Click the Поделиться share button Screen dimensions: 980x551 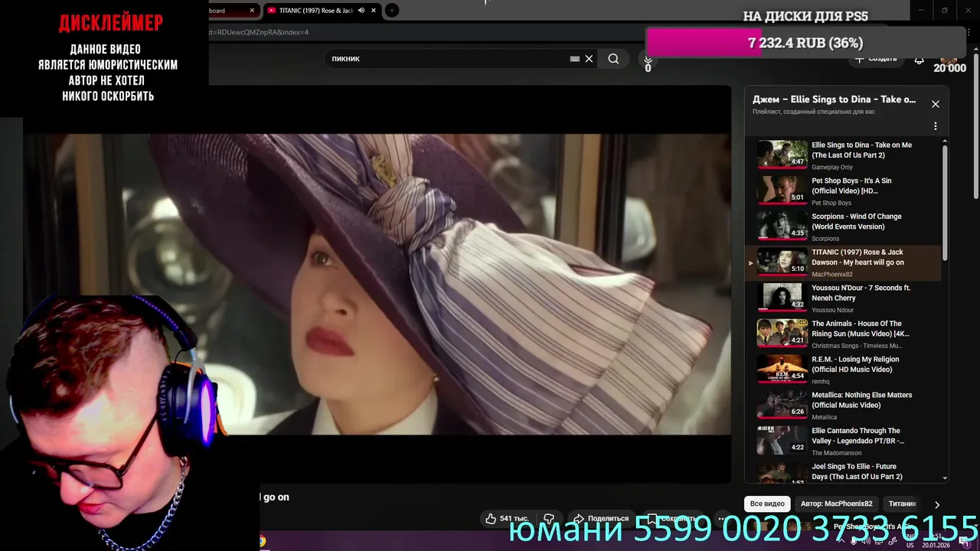coord(601,518)
